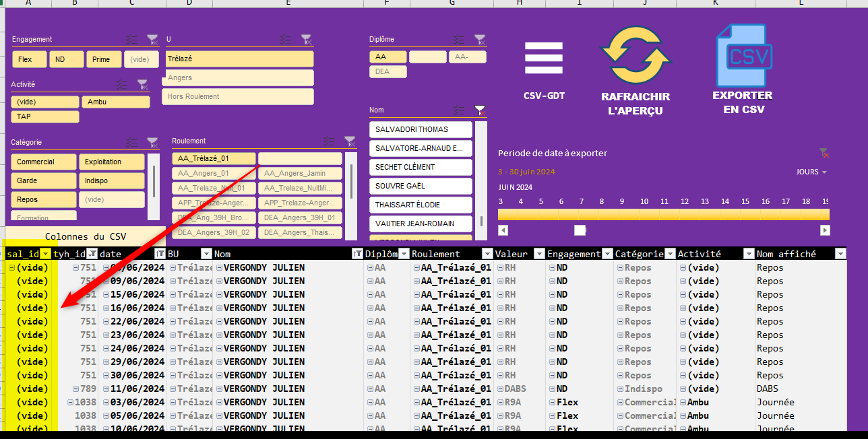This screenshot has height=439, width=868.
Task: Select VAUTIER JEAN-ROMAIN in the Nom slicer
Action: tap(421, 224)
